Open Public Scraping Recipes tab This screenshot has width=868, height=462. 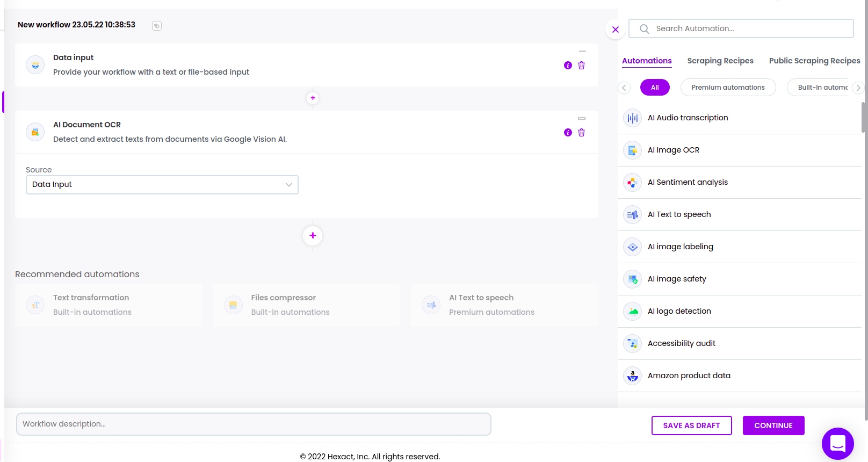(x=814, y=61)
